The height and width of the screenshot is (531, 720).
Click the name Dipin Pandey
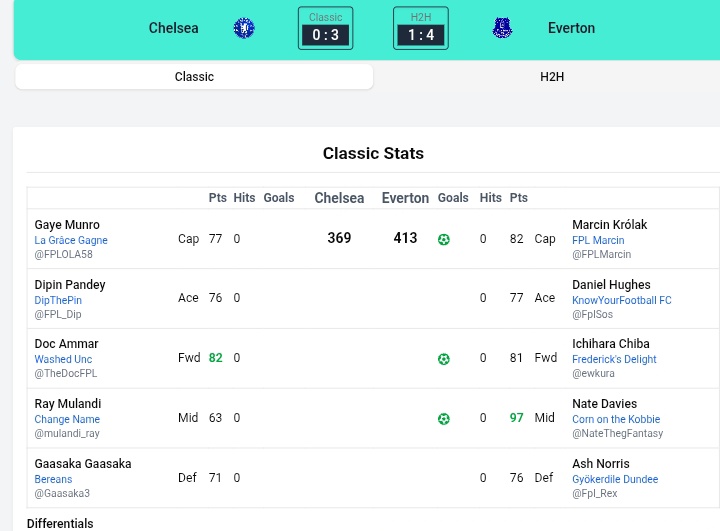[x=70, y=285]
